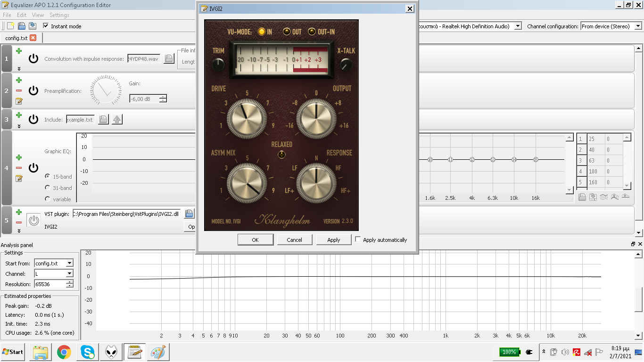Image resolution: width=644 pixels, height=362 pixels.
Task: Open the Settings menu
Action: 59,15
